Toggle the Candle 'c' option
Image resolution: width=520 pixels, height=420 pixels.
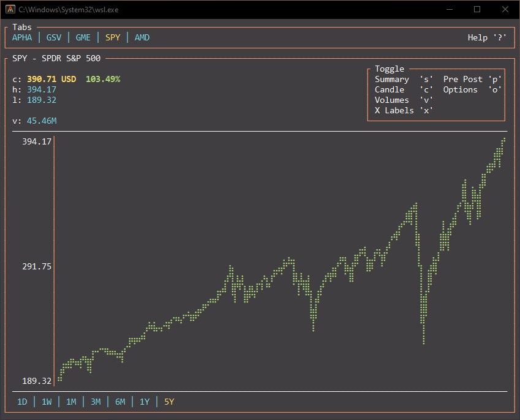[x=404, y=89]
